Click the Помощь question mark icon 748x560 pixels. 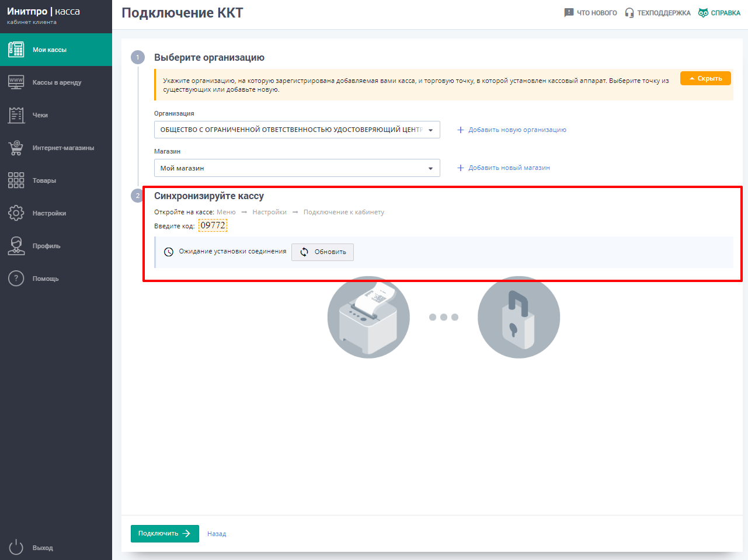[x=16, y=279]
